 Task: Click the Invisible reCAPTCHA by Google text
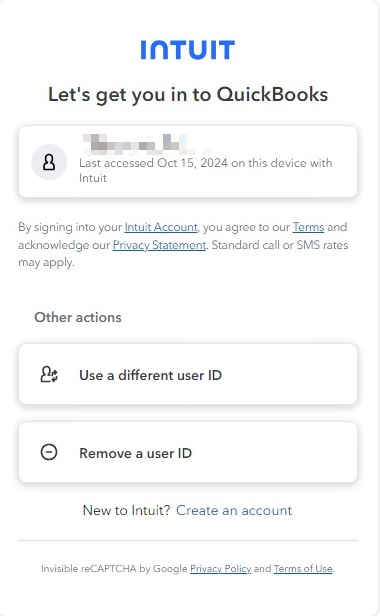point(114,568)
